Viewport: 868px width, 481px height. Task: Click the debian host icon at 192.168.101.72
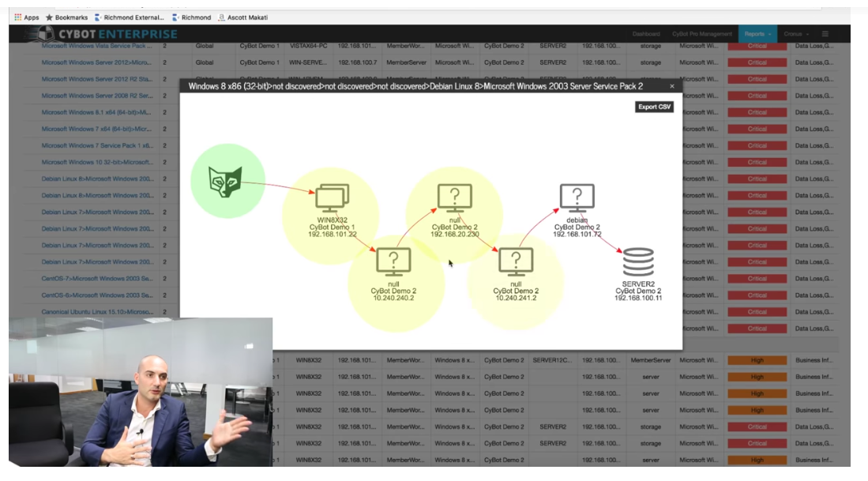579,196
